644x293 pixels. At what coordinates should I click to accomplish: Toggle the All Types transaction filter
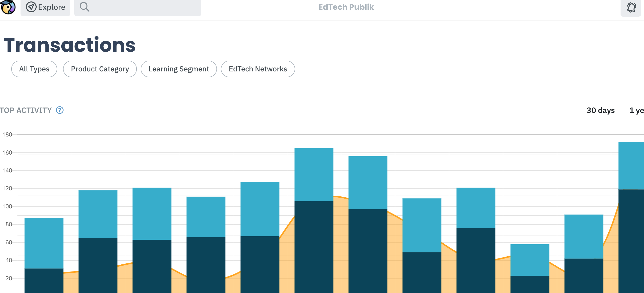[x=34, y=69]
